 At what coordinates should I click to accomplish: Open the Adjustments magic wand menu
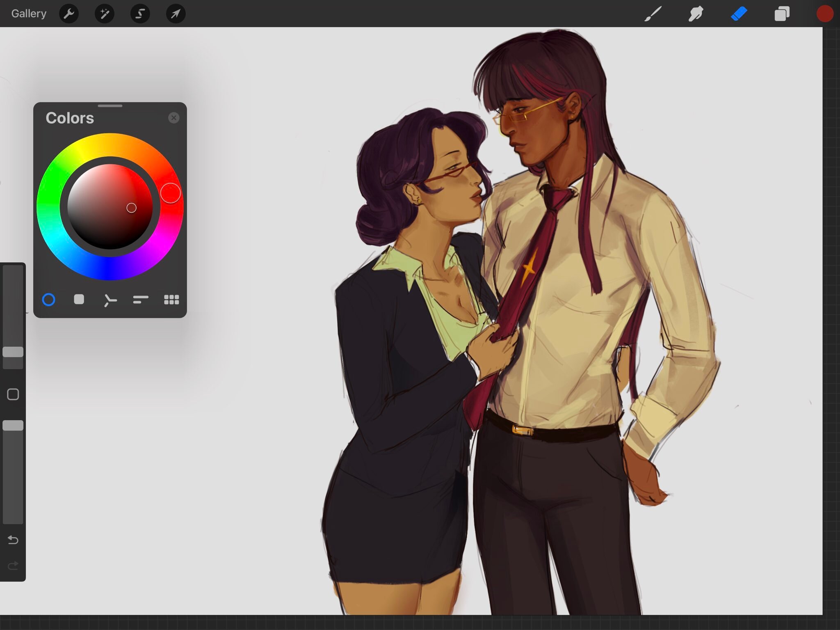click(x=104, y=14)
